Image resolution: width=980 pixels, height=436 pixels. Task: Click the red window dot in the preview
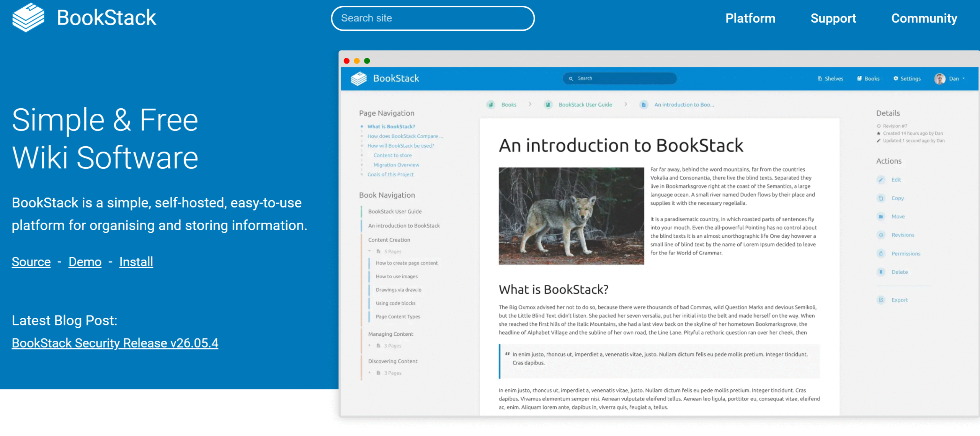[x=346, y=61]
